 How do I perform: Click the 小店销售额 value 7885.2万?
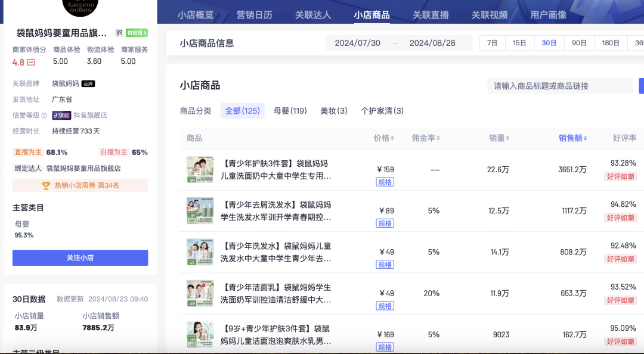[x=98, y=328]
